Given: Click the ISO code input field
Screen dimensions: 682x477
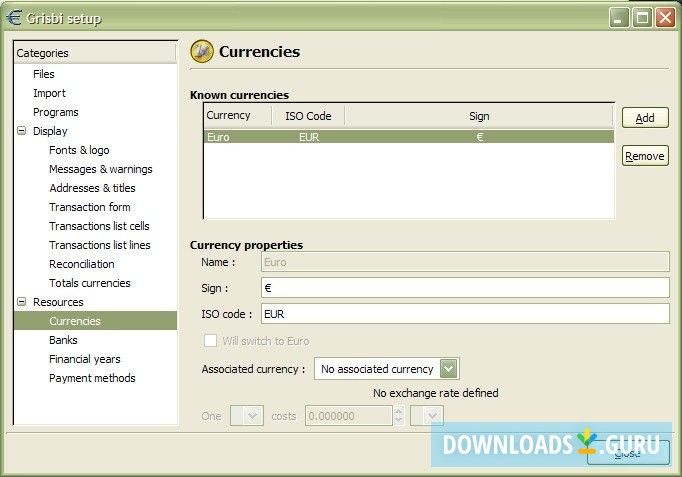Looking at the screenshot, I should point(465,314).
